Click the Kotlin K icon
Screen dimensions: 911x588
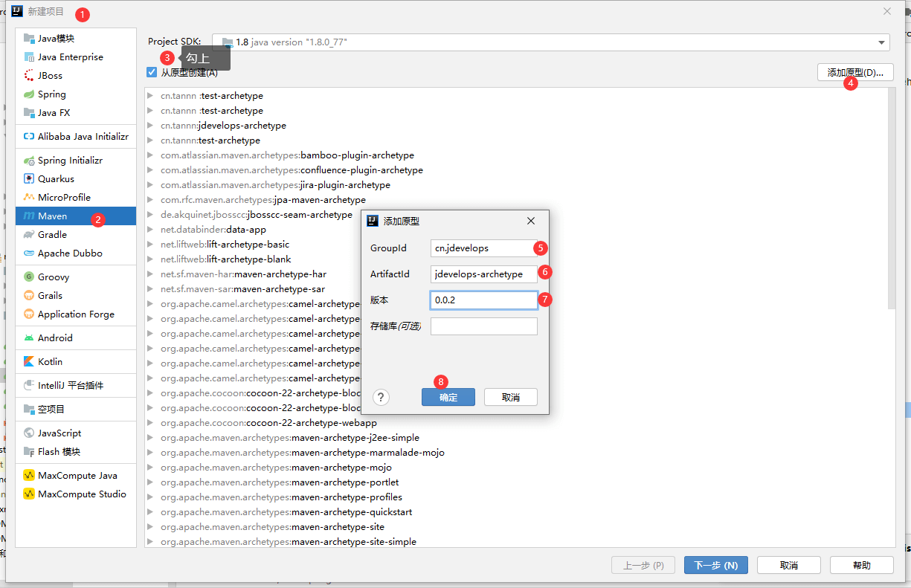(x=29, y=362)
